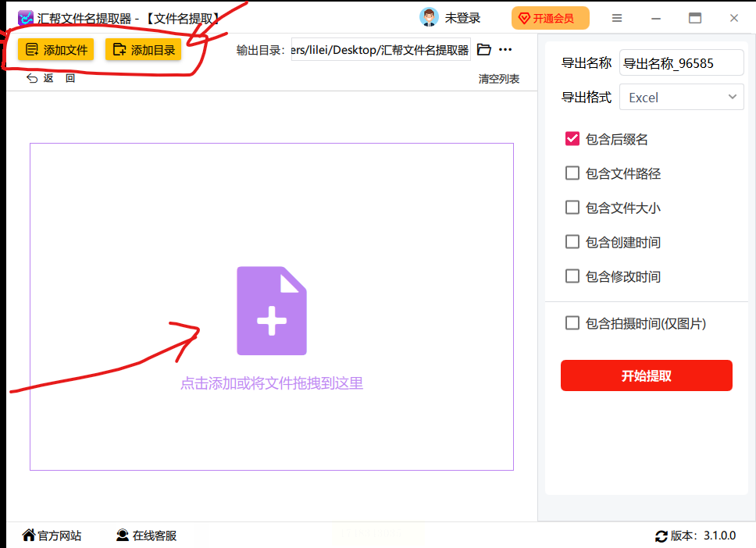Click the 添加目录 button

[x=143, y=50]
